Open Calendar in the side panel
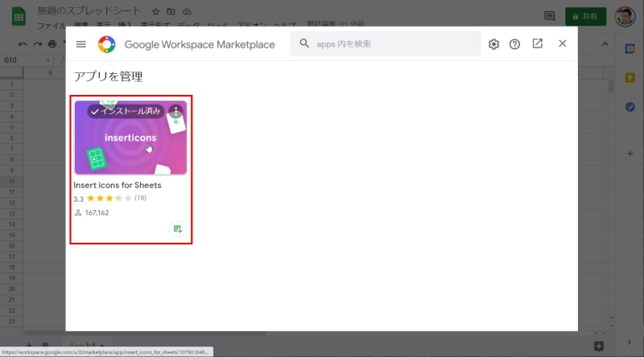 tap(630, 49)
